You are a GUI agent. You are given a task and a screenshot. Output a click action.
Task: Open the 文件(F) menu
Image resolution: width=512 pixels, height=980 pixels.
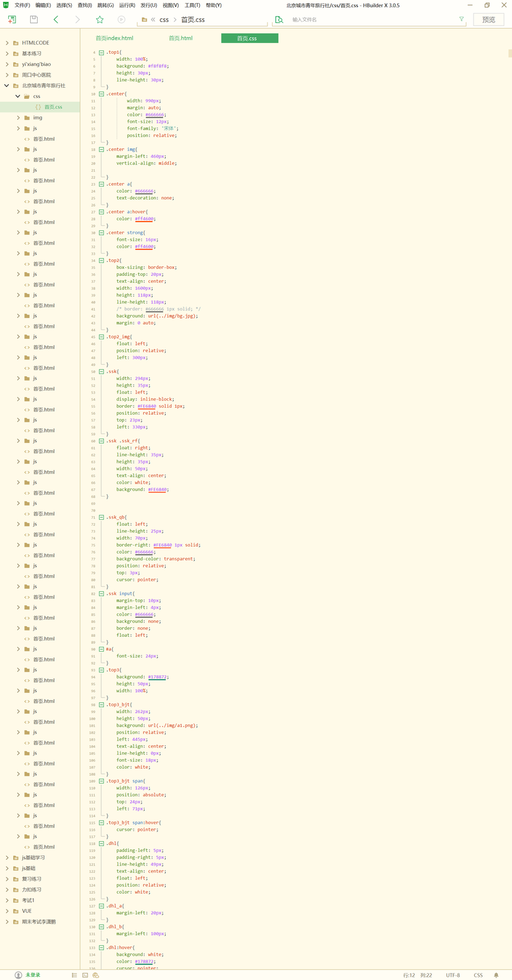click(22, 5)
